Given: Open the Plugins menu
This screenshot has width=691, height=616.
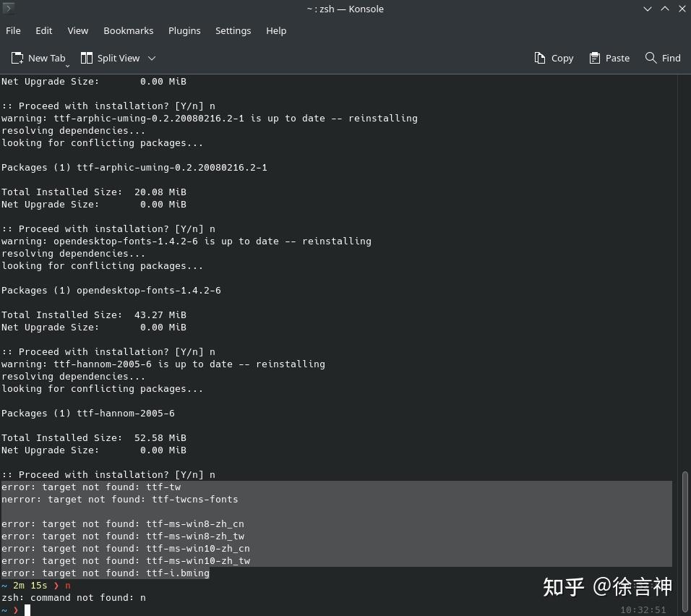Looking at the screenshot, I should pyautogui.click(x=184, y=30).
